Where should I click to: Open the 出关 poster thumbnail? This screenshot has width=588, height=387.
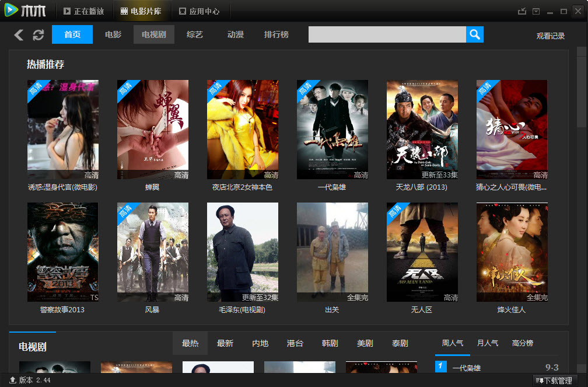[x=332, y=252]
